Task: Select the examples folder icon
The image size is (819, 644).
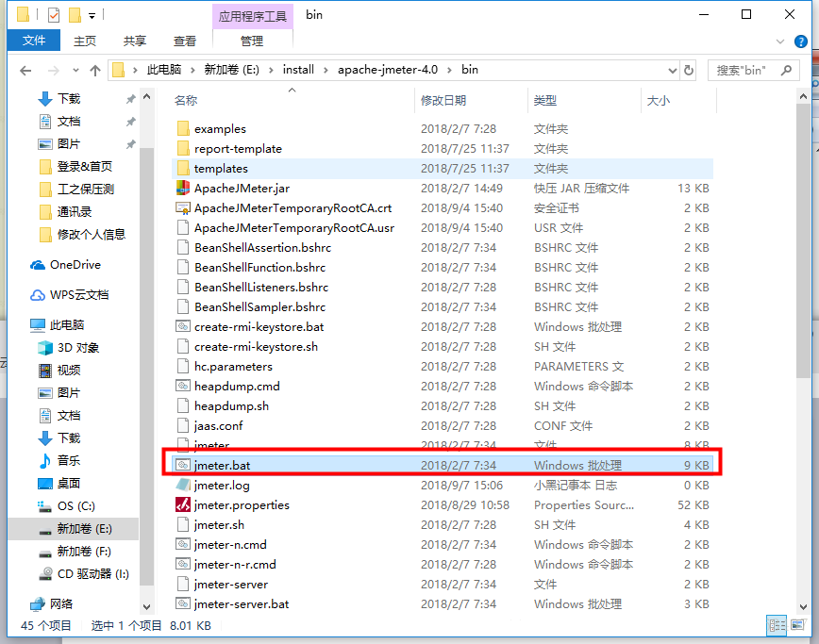Action: 183,128
